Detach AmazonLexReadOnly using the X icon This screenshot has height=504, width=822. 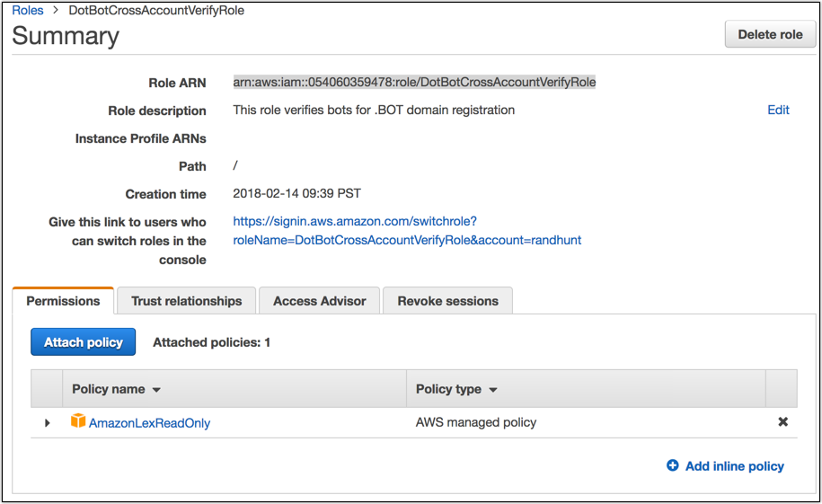[782, 421]
